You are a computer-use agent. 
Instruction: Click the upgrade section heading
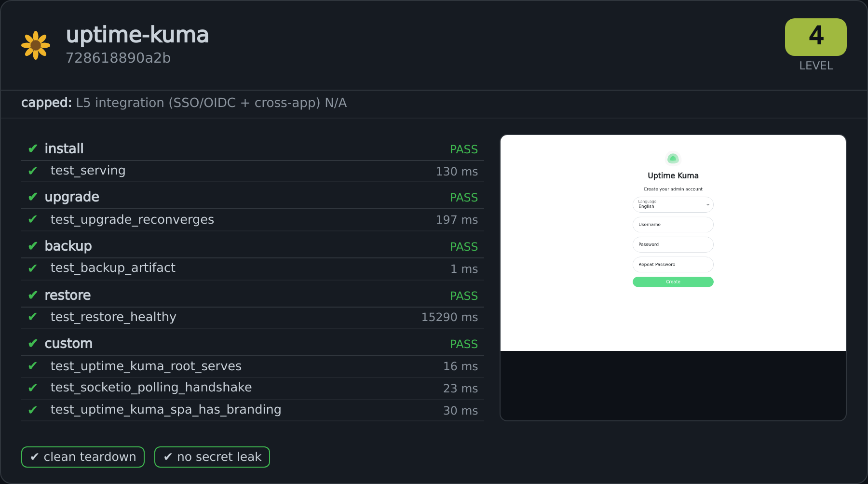coord(72,197)
